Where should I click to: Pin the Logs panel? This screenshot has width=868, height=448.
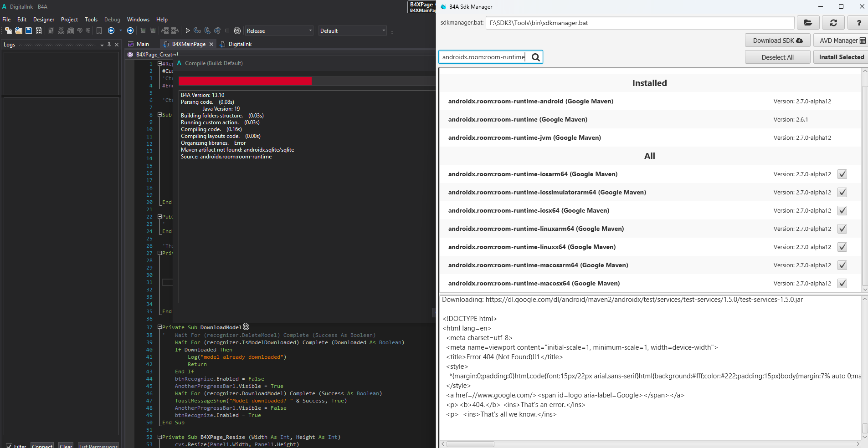(x=109, y=45)
